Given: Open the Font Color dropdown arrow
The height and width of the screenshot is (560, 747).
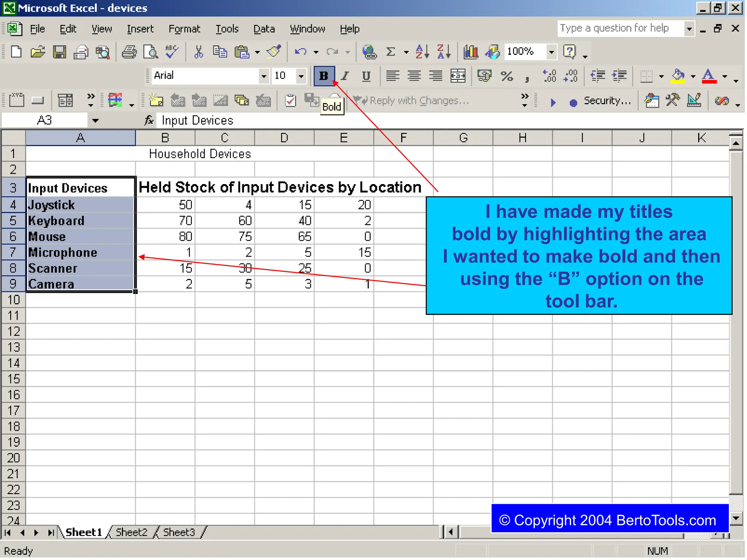Looking at the screenshot, I should click(x=724, y=76).
